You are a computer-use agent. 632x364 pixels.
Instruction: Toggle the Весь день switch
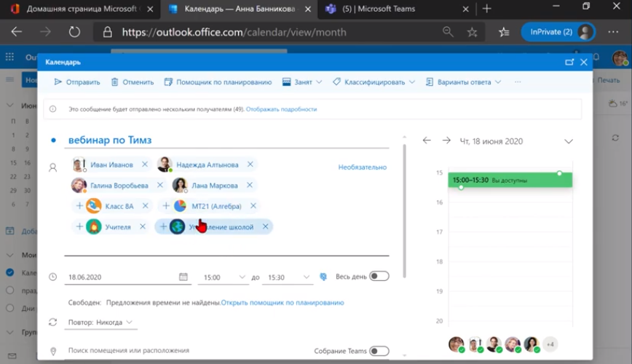[379, 276]
